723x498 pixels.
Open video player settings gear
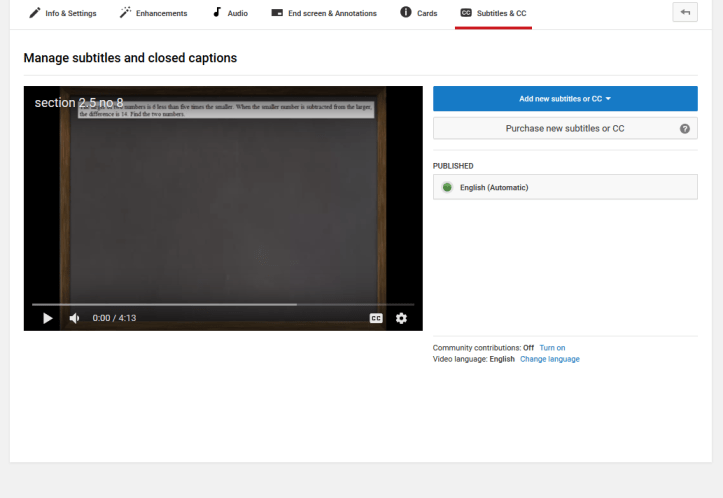click(401, 318)
